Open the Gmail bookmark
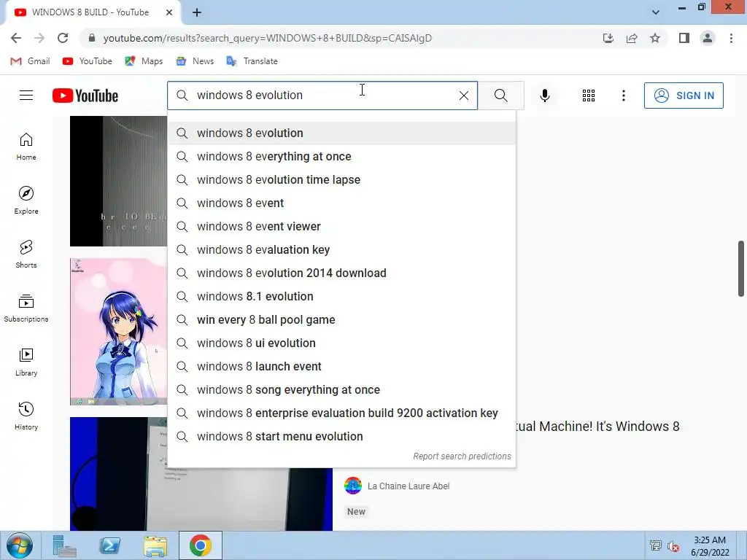 [30, 61]
